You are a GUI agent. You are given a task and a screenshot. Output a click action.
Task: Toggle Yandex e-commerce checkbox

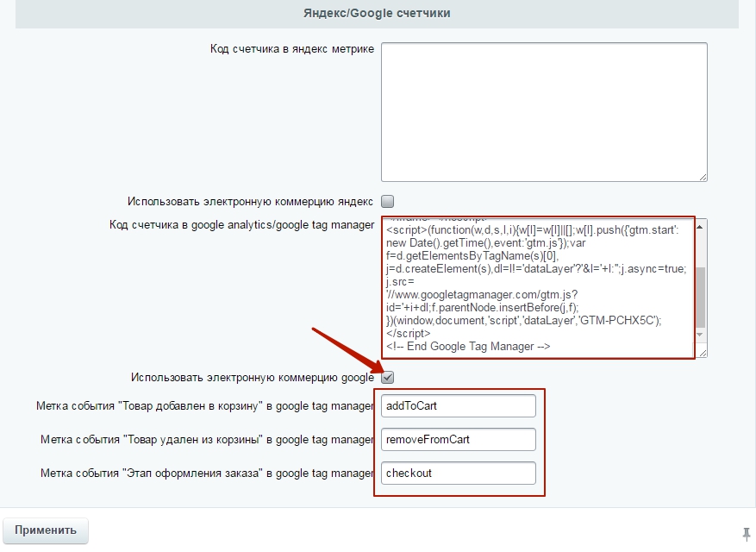click(388, 201)
